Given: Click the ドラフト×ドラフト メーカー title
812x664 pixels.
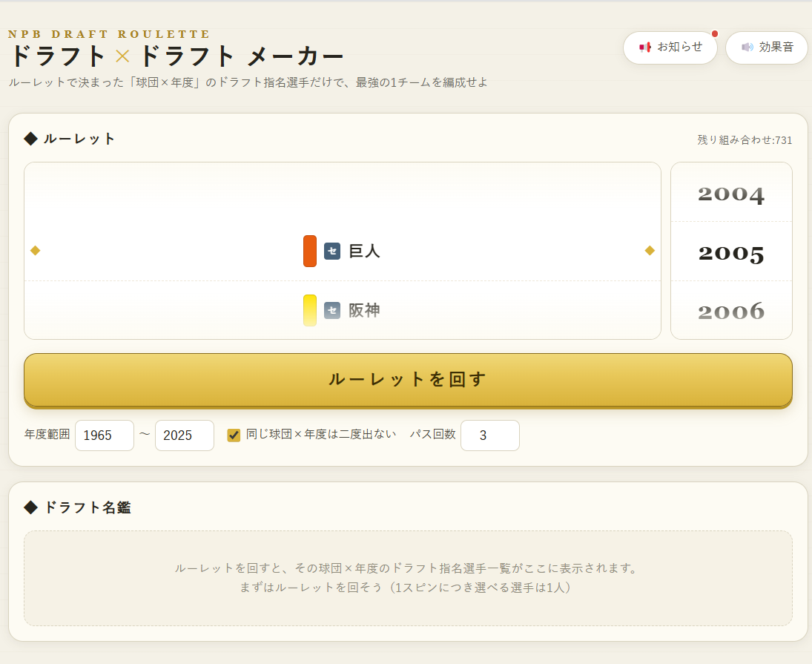Looking at the screenshot, I should pos(176,56).
